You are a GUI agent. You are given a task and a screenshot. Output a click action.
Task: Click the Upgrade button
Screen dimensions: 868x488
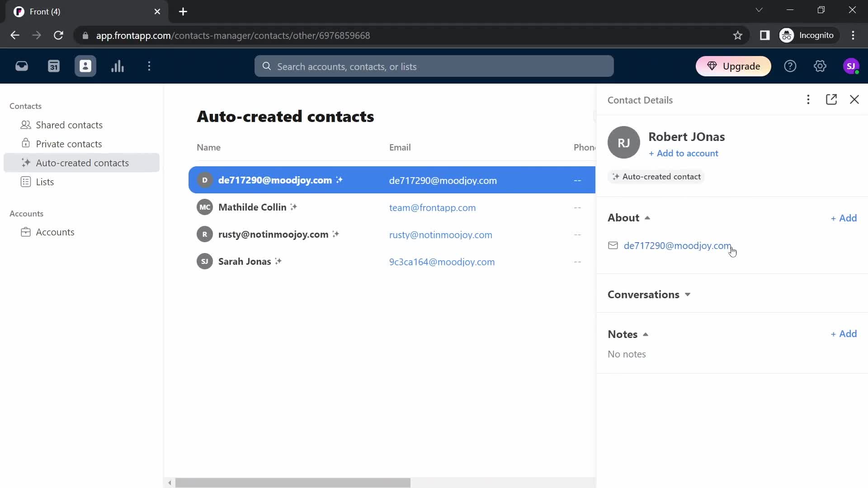click(733, 66)
